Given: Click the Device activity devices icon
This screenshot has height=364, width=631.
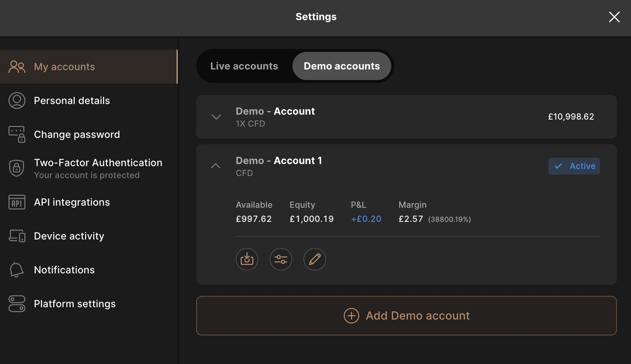Looking at the screenshot, I should (17, 236).
